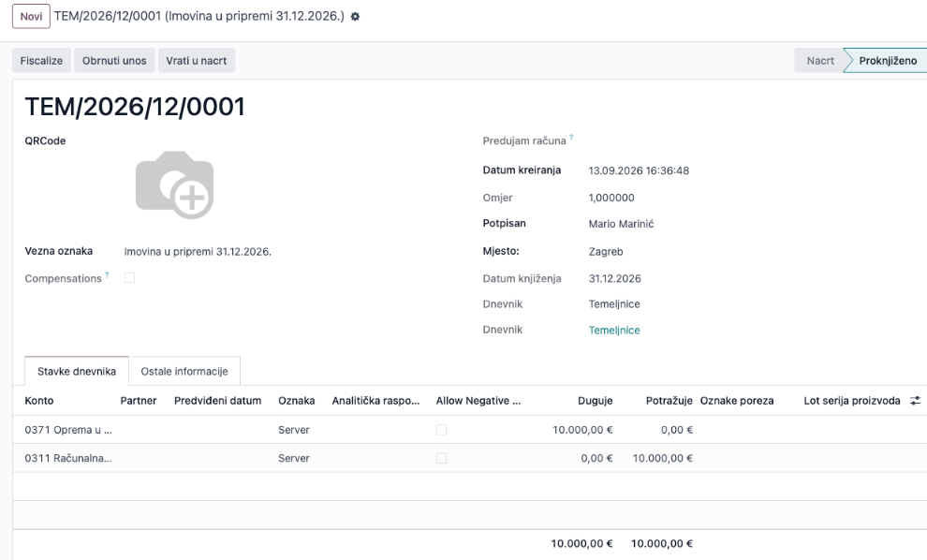Click the Oznaka column header
The height and width of the screenshot is (560, 927).
coord(296,401)
